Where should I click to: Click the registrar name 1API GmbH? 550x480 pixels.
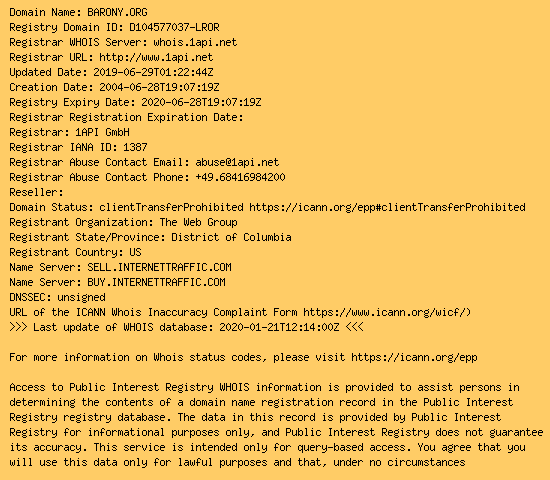coord(102,132)
